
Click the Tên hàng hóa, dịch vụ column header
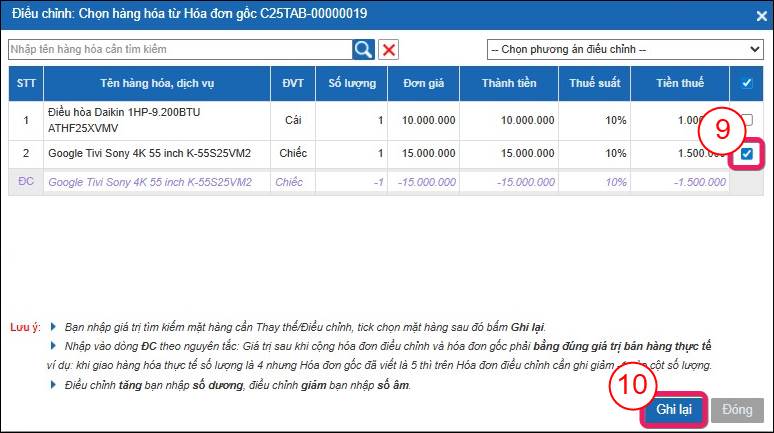(157, 84)
